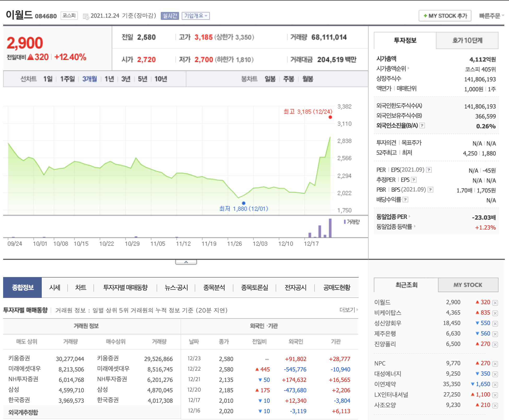509x420 pixels.
Task: Switch to the 호가10단계 tab
Action: coord(467,40)
